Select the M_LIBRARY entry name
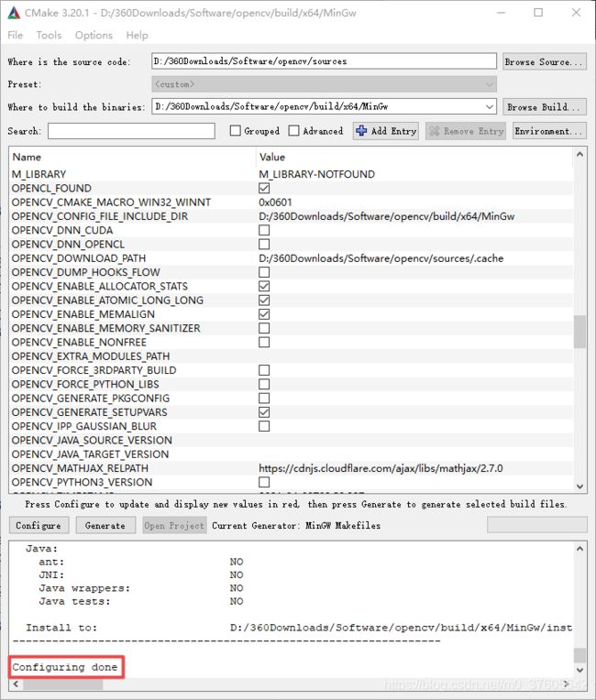Screen dimensions: 596x700 point(39,174)
